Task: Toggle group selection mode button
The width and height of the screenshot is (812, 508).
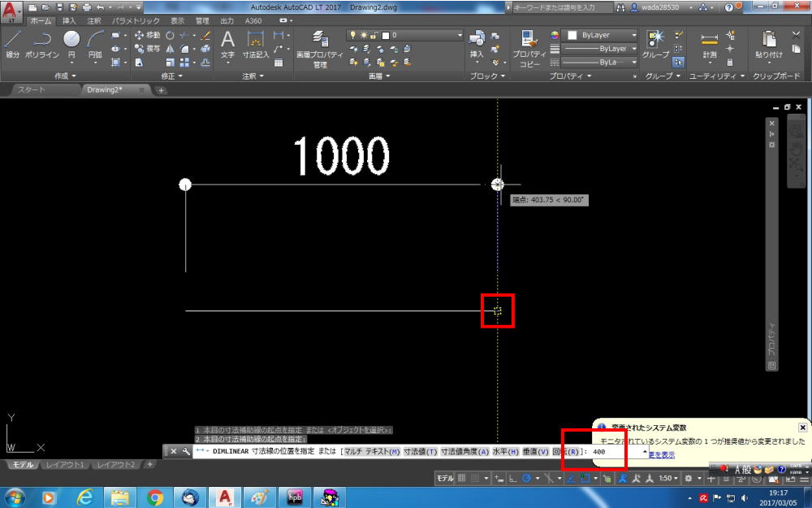Action: click(678, 63)
